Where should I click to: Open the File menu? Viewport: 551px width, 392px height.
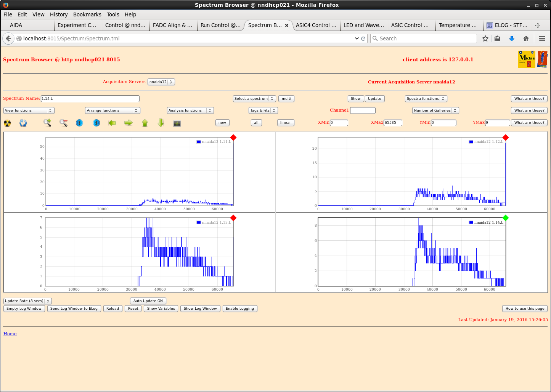(8, 14)
